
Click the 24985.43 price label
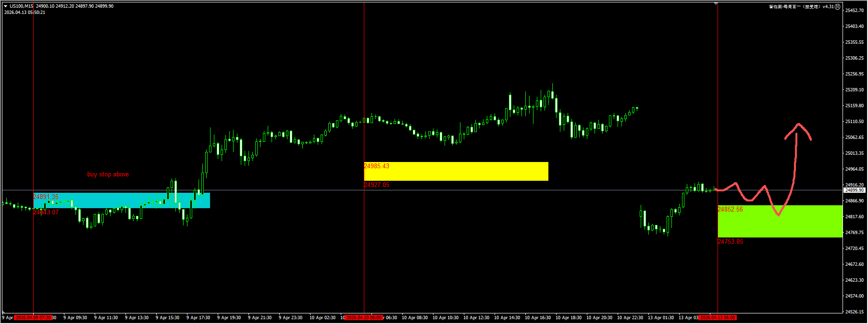pyautogui.click(x=376, y=166)
